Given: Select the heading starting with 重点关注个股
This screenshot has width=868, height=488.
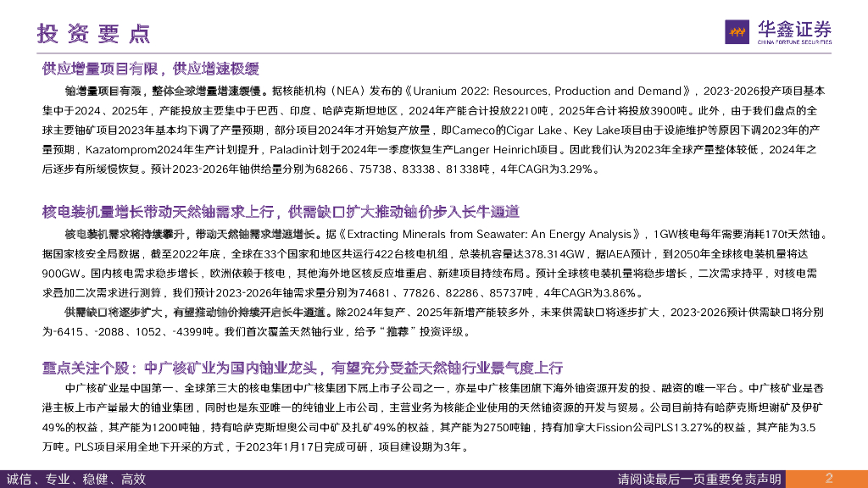Looking at the screenshot, I should (303, 368).
